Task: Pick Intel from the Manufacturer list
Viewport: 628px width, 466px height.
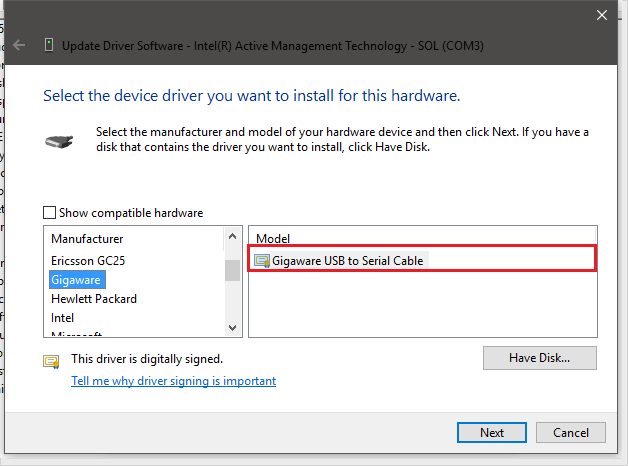Action: (62, 318)
